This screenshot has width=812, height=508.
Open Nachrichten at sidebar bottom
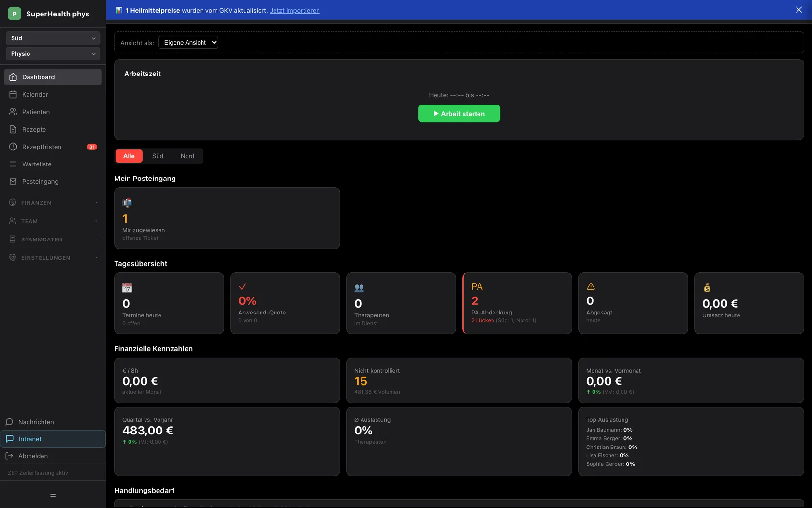(x=53, y=422)
